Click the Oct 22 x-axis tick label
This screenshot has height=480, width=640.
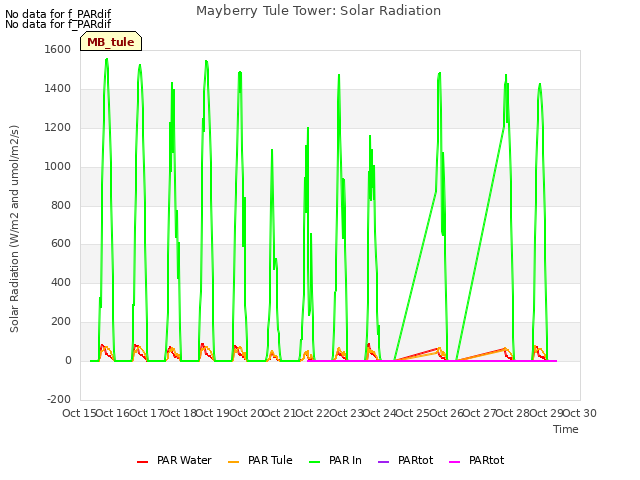pyautogui.click(x=313, y=413)
